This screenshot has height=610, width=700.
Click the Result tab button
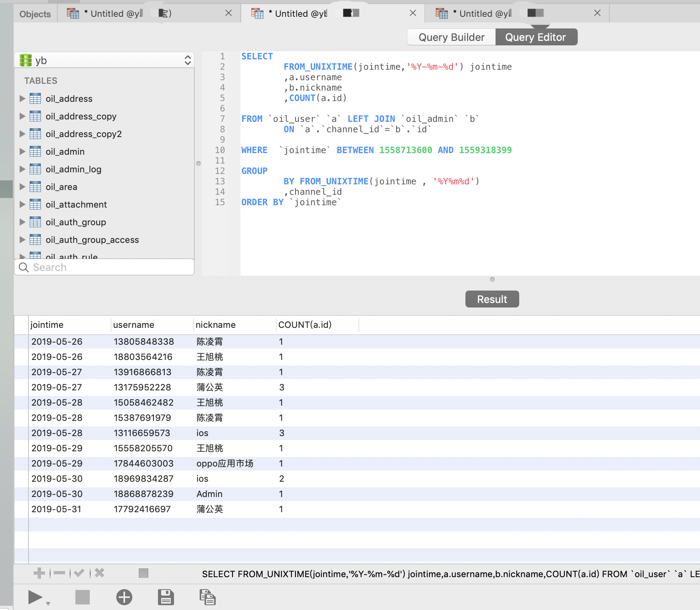tap(492, 299)
